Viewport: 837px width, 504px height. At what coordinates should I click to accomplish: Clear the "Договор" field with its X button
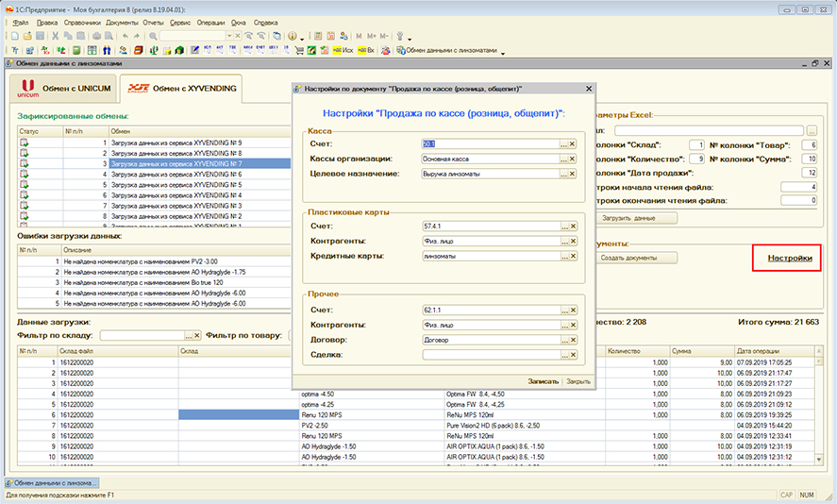coord(572,339)
